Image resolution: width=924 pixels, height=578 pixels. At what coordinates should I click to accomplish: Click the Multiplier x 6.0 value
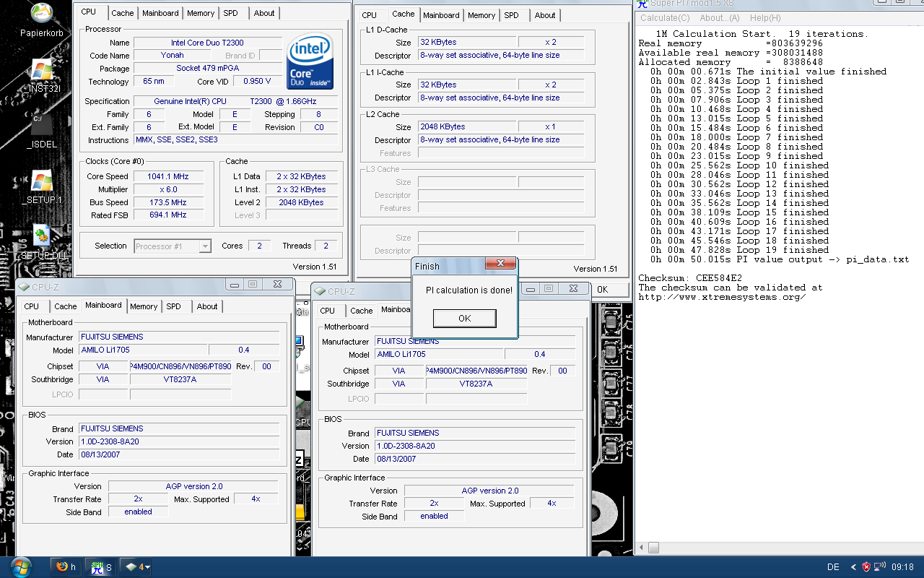point(169,189)
